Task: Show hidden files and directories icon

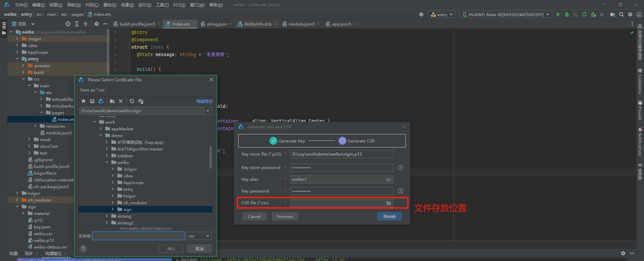Action: (141, 101)
